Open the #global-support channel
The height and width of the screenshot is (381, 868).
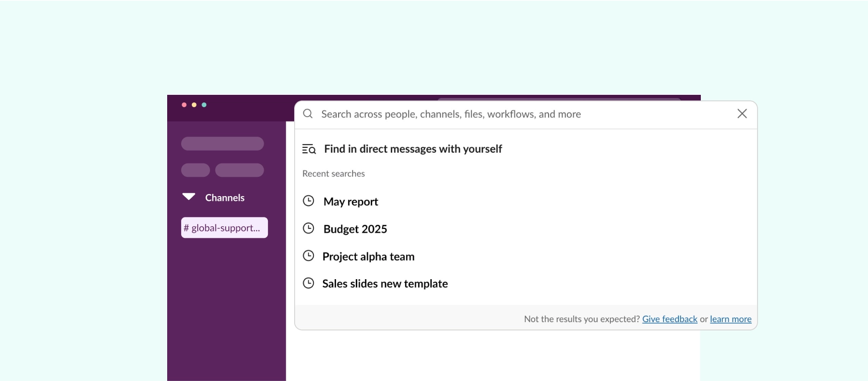(225, 228)
